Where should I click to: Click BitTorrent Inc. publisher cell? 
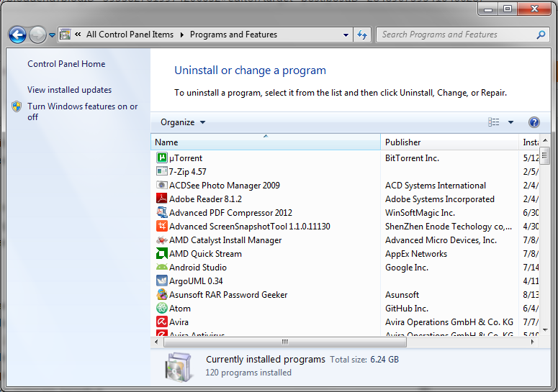coord(412,158)
